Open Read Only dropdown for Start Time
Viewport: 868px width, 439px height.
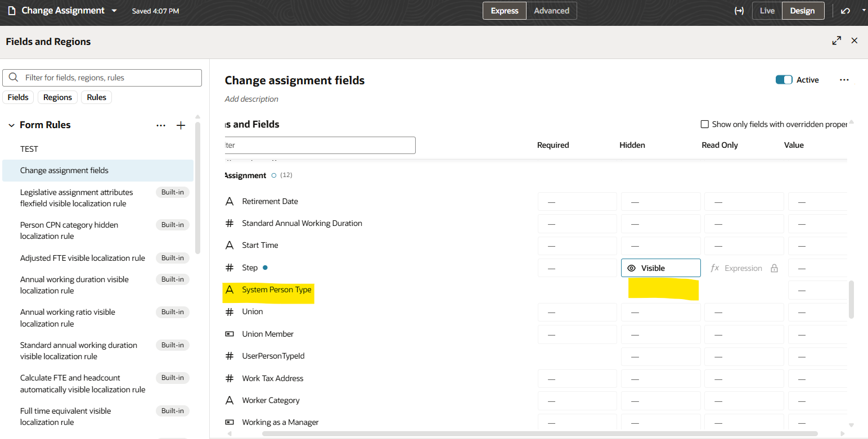[x=744, y=246]
